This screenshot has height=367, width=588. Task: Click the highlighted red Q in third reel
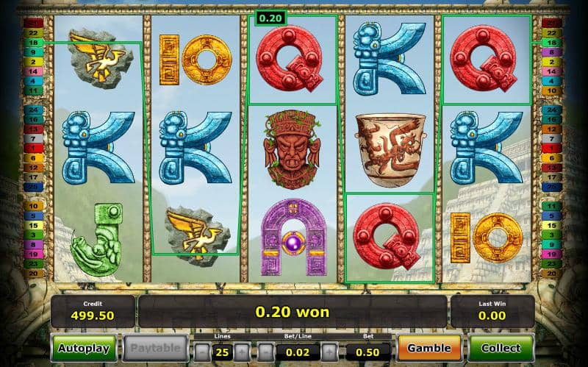(289, 60)
